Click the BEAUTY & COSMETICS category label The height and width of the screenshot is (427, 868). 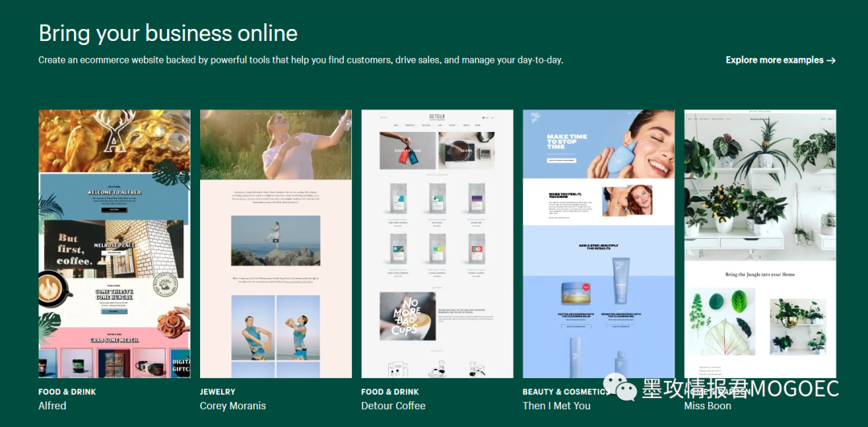pos(566,392)
